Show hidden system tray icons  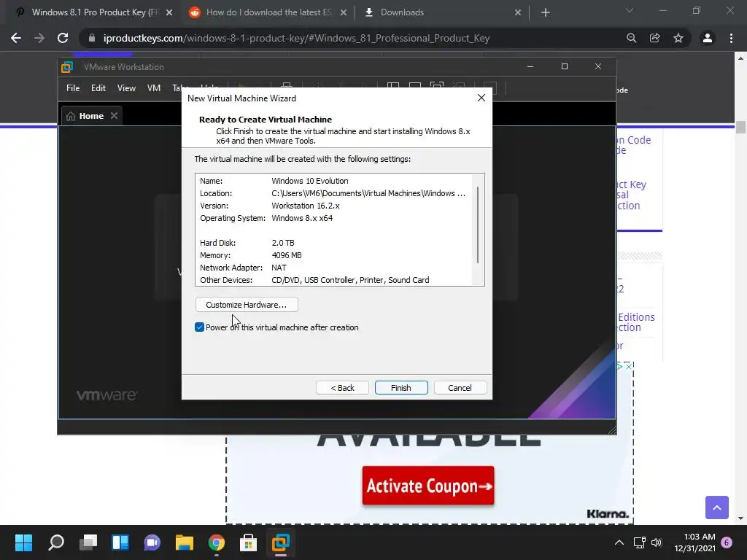(x=619, y=542)
